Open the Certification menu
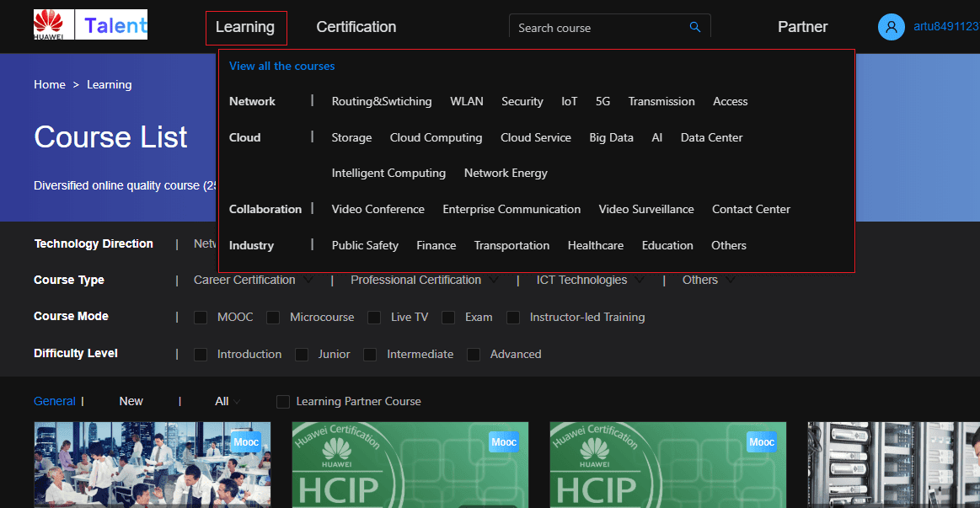 (x=356, y=28)
